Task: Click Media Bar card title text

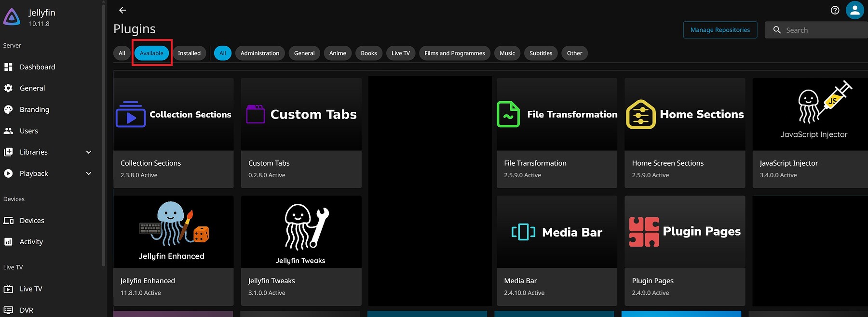Action: pos(520,281)
